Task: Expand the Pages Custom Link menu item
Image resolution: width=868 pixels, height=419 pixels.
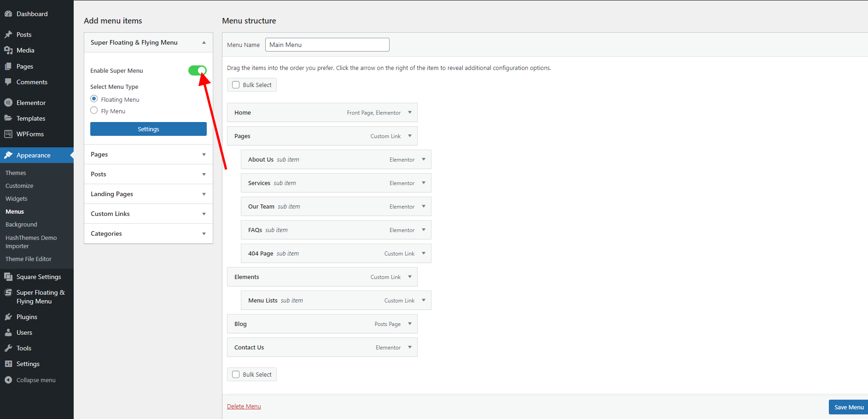Action: point(410,136)
